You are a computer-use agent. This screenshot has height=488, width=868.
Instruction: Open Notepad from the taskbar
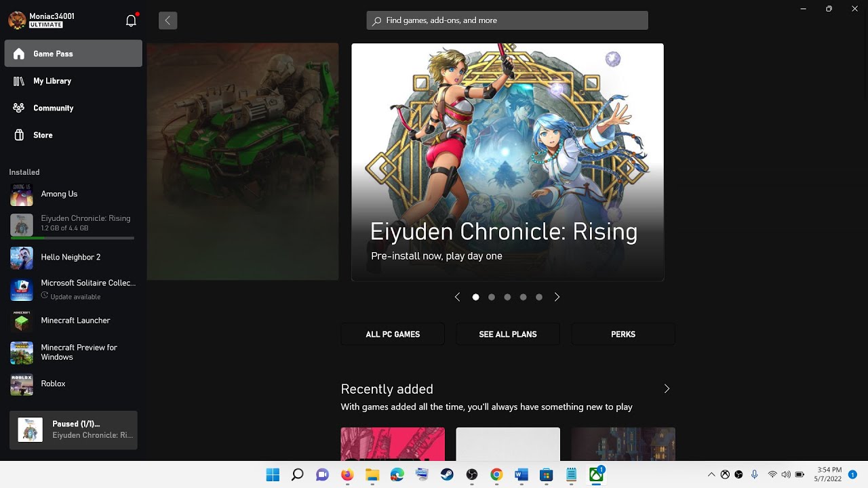pos(571,474)
